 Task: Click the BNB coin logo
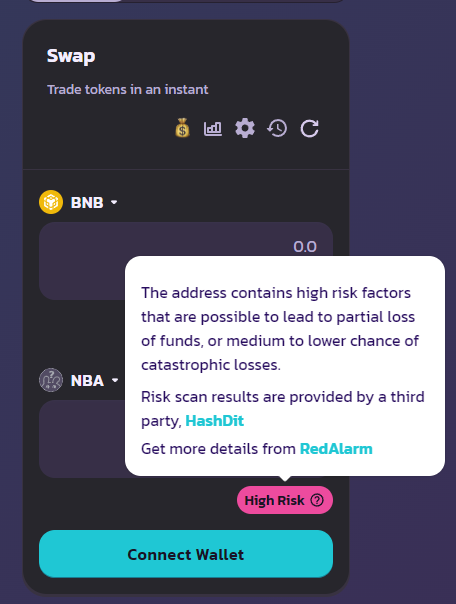tap(51, 202)
